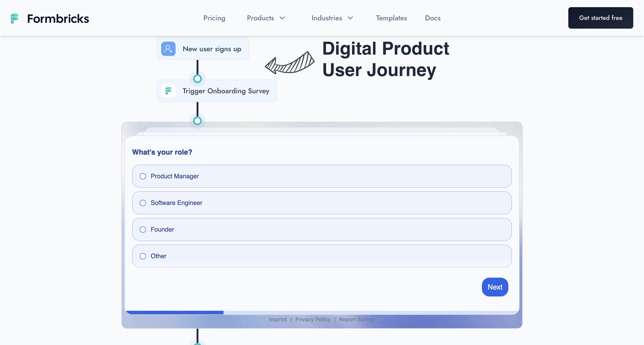The width and height of the screenshot is (644, 345).
Task: Click the Formbricks logo icon
Action: point(15,19)
